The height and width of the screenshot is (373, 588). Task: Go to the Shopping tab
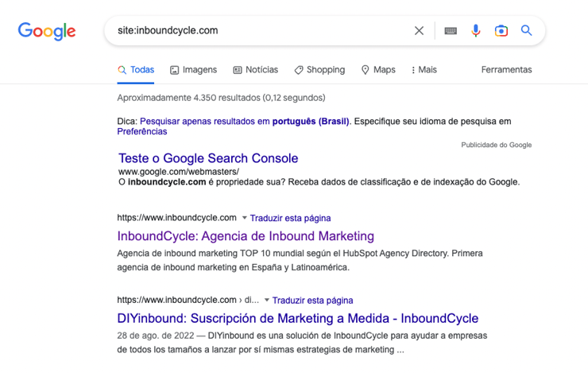click(x=320, y=70)
